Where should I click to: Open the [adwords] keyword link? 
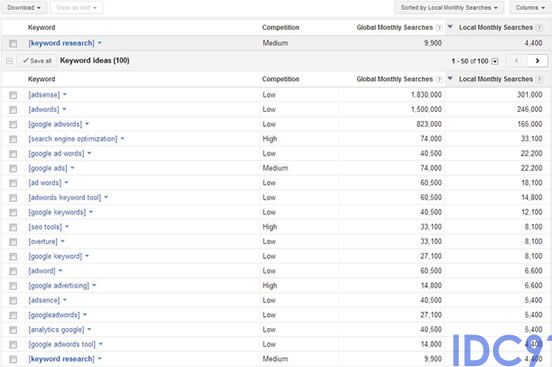click(44, 110)
